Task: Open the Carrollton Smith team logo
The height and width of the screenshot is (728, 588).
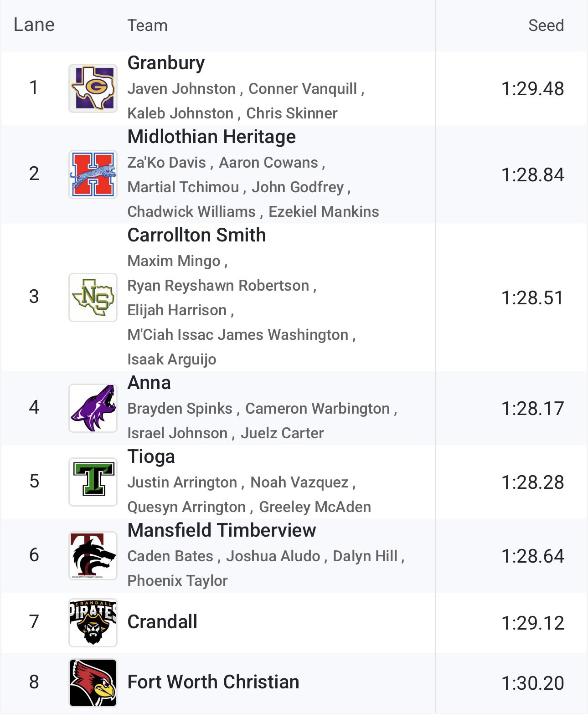Action: click(93, 297)
